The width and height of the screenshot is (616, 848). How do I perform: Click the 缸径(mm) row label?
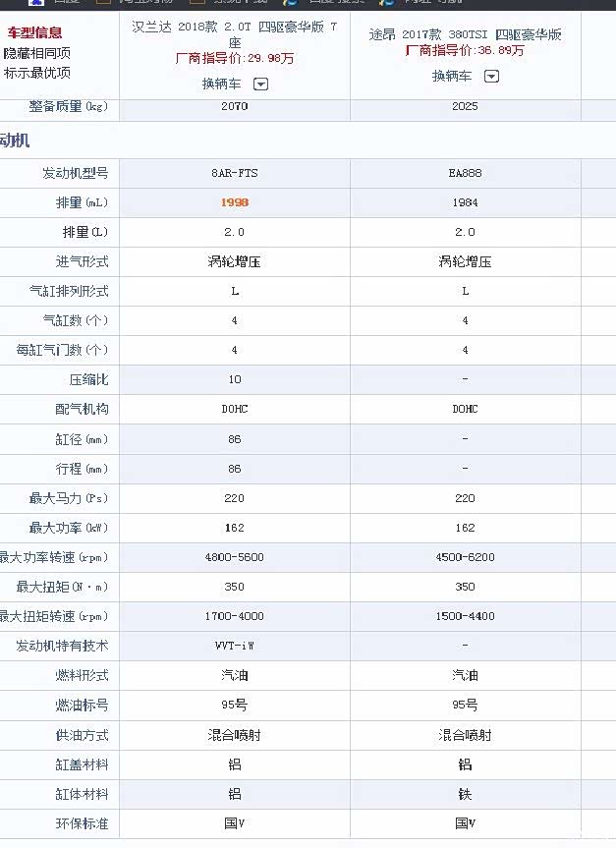[x=82, y=439]
